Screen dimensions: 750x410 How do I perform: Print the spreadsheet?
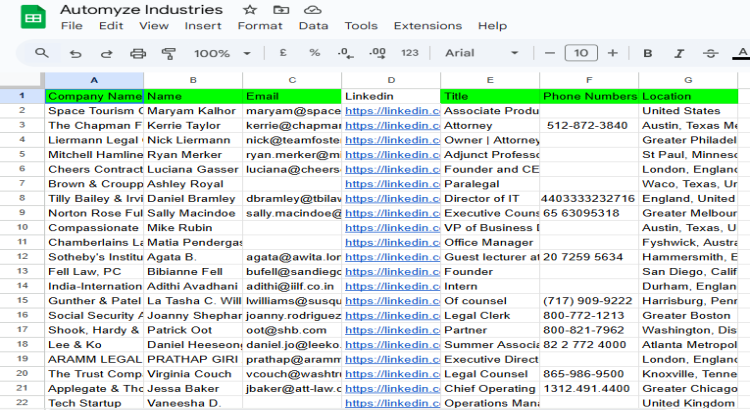pos(138,53)
